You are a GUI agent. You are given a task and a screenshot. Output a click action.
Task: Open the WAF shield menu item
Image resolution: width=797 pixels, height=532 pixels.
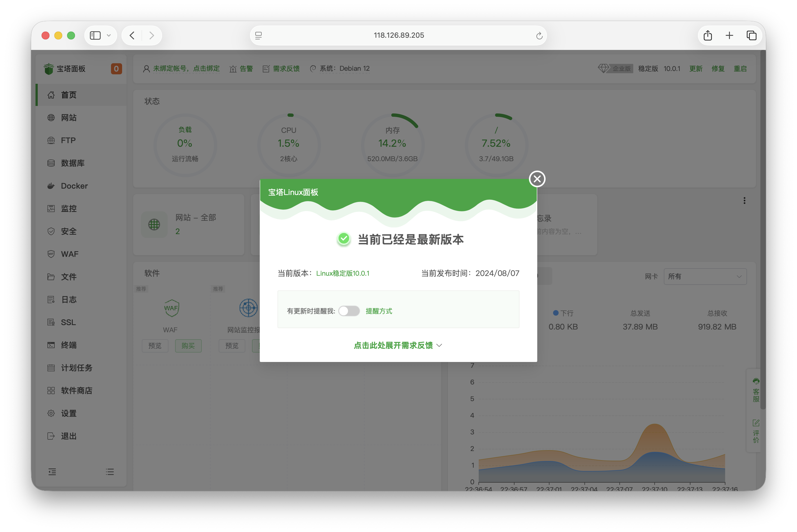tap(69, 254)
